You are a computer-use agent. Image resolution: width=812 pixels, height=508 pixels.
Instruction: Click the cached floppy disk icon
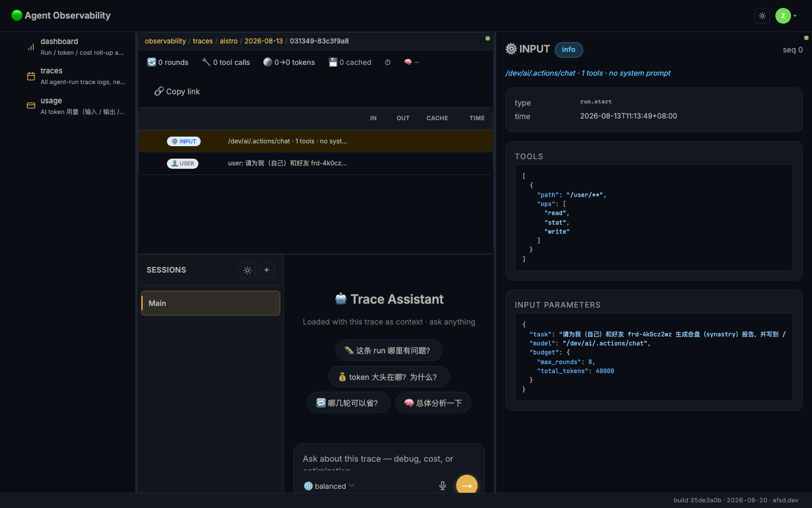333,62
